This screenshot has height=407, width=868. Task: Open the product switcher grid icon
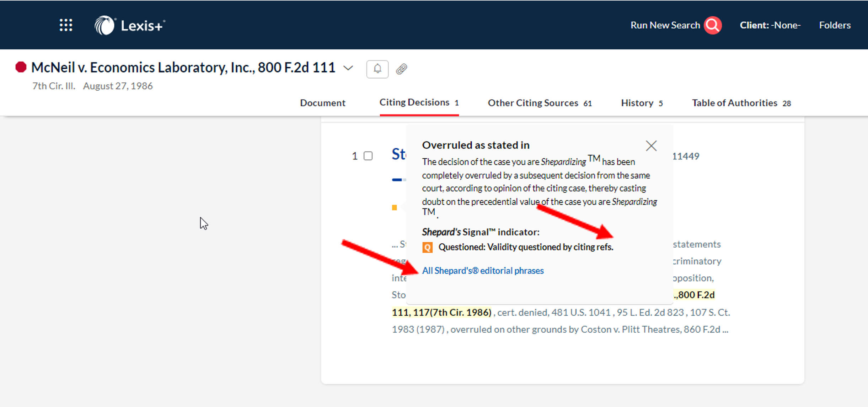(66, 25)
